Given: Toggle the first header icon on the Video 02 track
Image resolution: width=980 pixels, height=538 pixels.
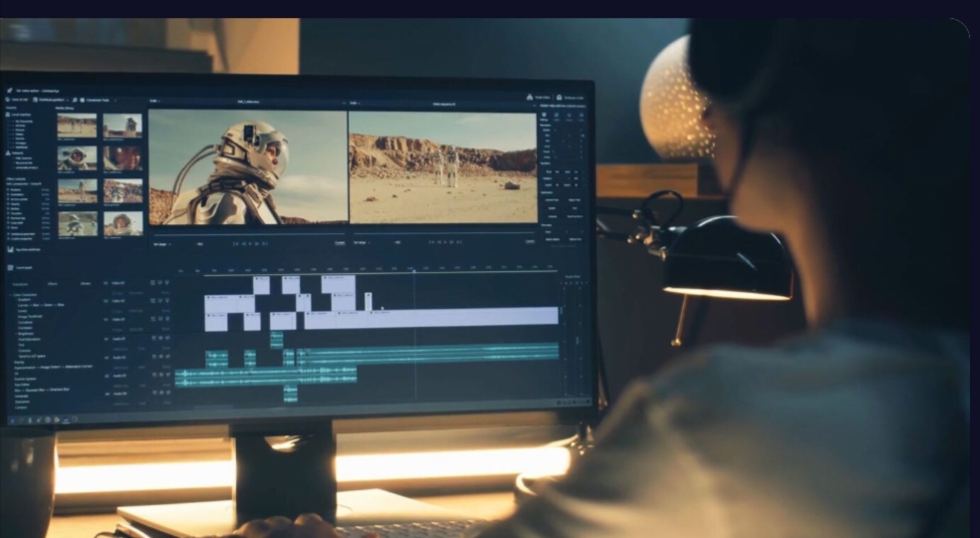Looking at the screenshot, I should click(x=152, y=300).
